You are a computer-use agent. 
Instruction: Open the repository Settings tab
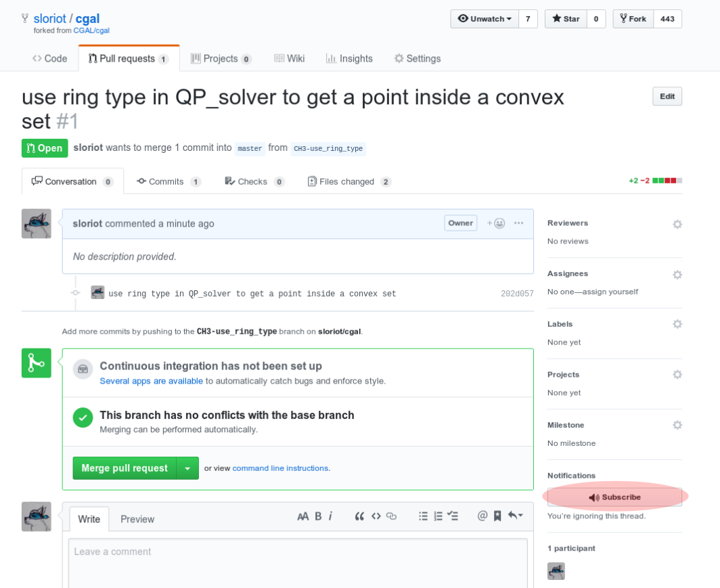coord(418,59)
